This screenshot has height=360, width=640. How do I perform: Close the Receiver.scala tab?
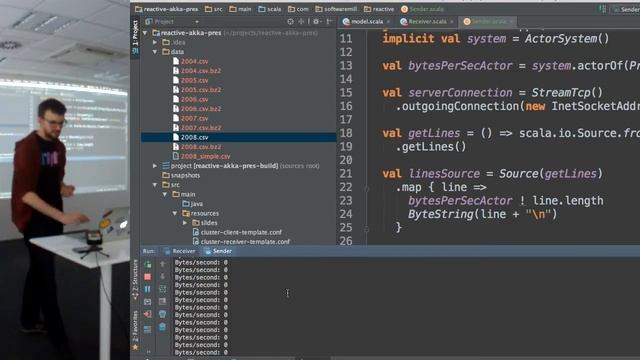(452, 21)
